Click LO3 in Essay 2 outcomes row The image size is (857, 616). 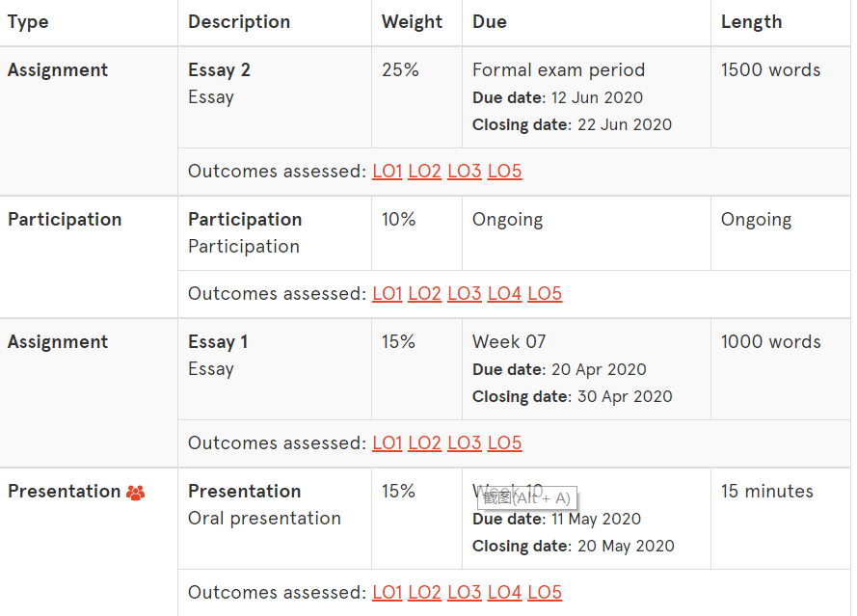[x=464, y=172]
